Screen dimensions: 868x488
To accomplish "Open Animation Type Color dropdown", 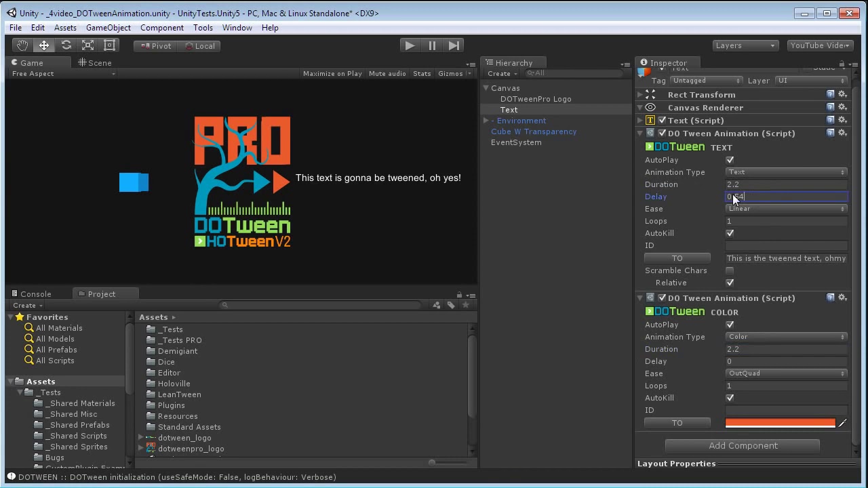I will point(787,337).
